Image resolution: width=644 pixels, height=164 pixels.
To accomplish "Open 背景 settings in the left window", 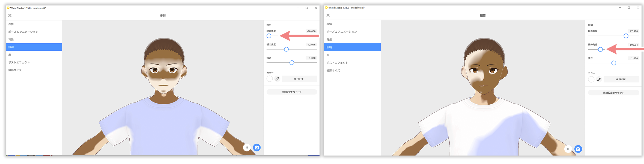I will click(11, 40).
